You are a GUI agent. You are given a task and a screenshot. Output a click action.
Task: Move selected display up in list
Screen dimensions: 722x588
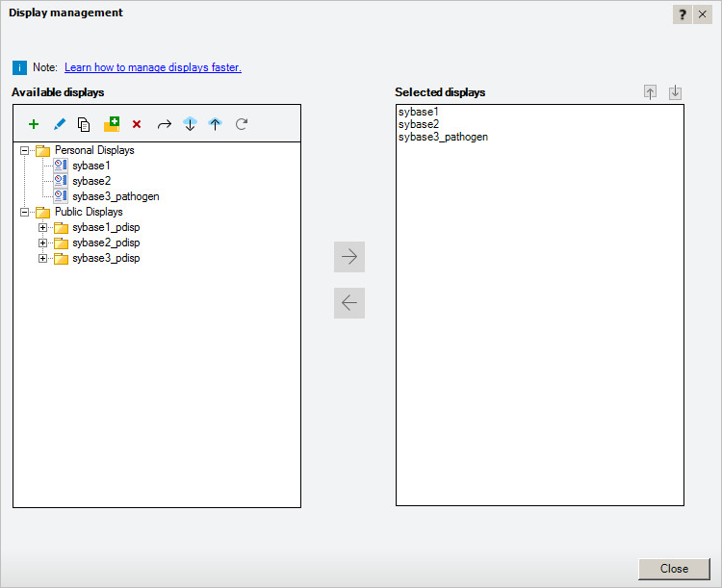650,92
